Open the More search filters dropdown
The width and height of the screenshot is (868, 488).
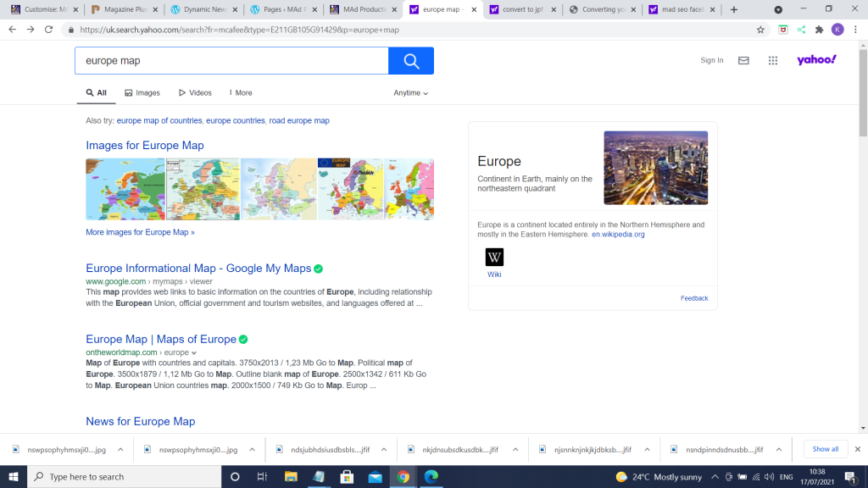[238, 93]
